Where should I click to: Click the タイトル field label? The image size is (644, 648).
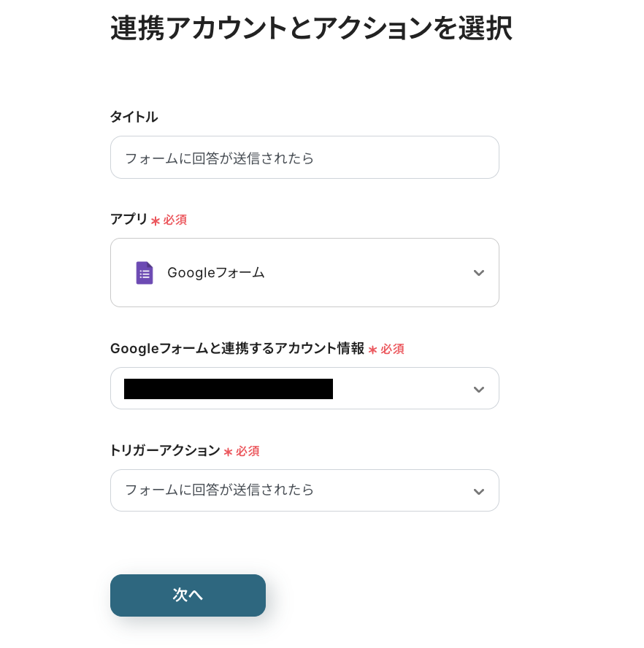tap(134, 117)
